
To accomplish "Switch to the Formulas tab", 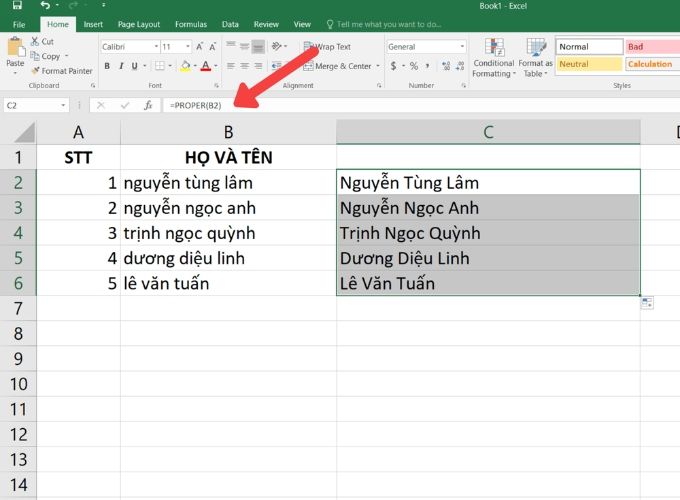I will coord(190,23).
